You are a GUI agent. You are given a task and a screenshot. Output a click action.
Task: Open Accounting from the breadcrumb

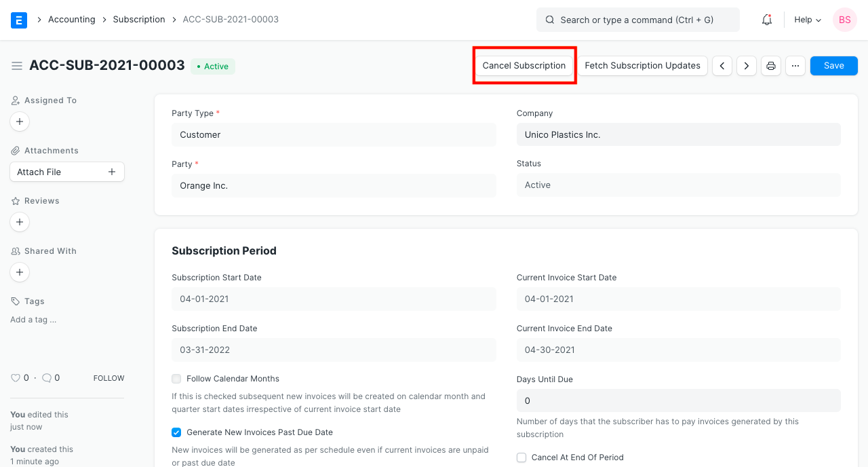tap(72, 19)
